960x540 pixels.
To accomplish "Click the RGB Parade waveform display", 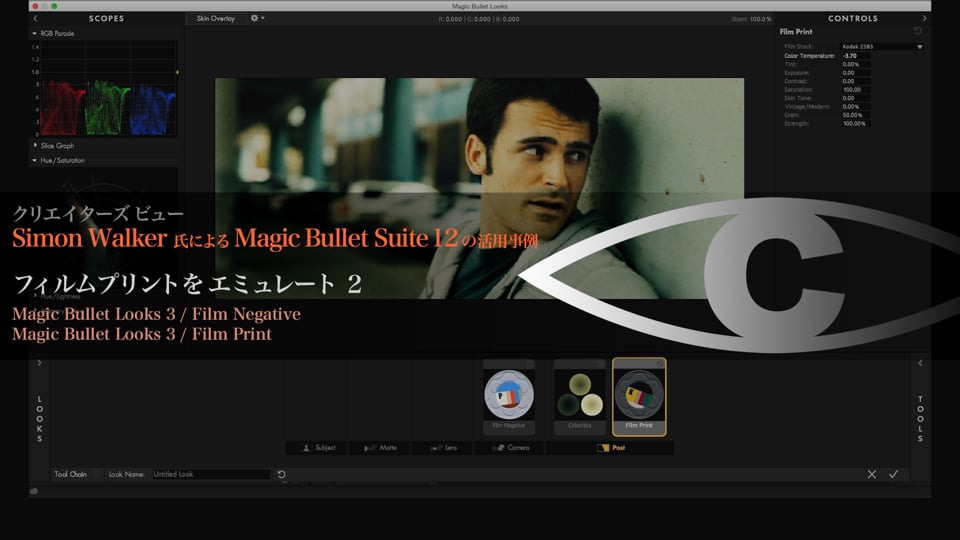I will click(x=108, y=88).
